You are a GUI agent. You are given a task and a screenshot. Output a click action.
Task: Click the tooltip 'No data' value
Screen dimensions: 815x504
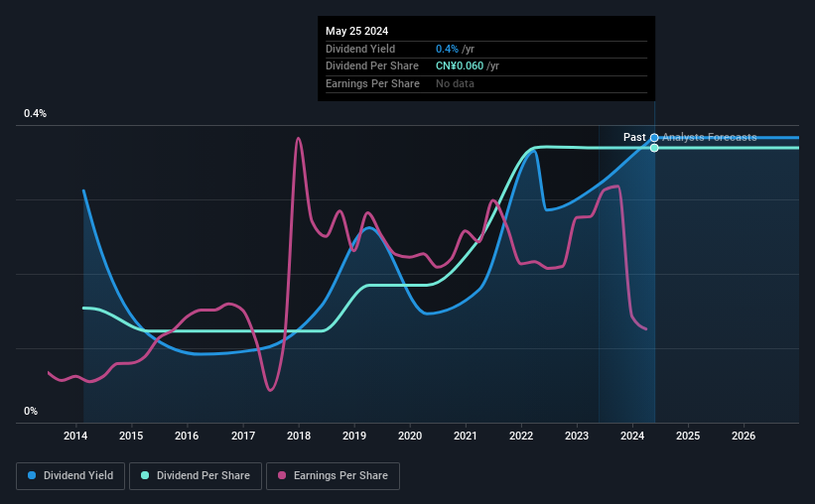pos(455,83)
